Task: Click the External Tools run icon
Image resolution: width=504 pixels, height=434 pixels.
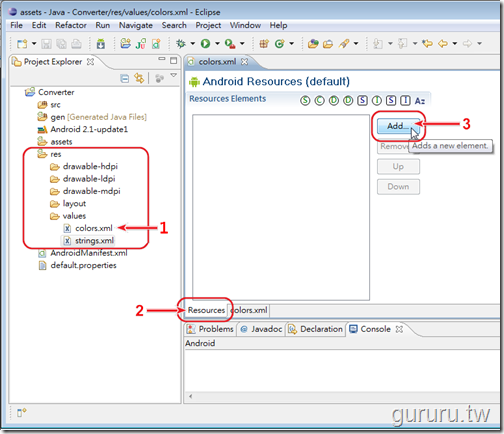Action: pyautogui.click(x=230, y=44)
